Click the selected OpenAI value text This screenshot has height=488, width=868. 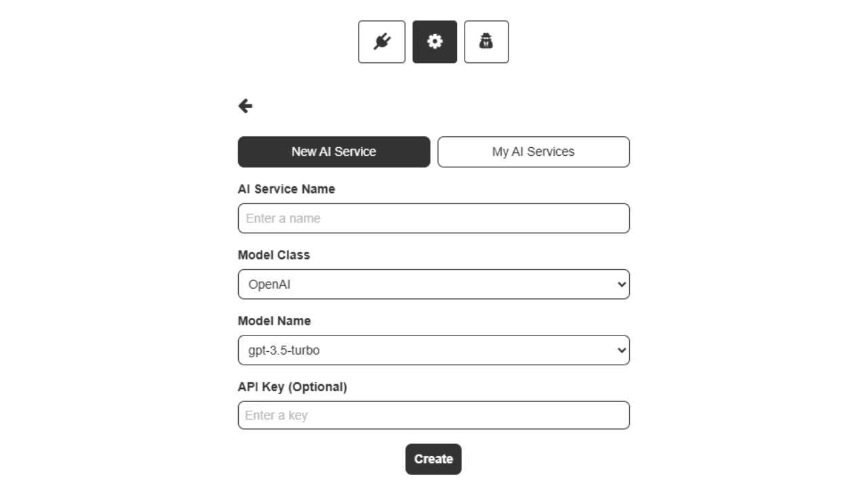coord(269,285)
